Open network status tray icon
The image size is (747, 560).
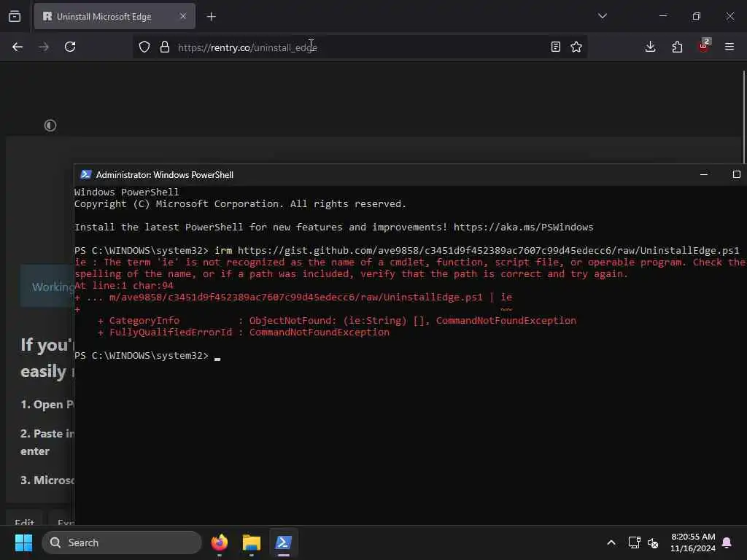pyautogui.click(x=634, y=542)
